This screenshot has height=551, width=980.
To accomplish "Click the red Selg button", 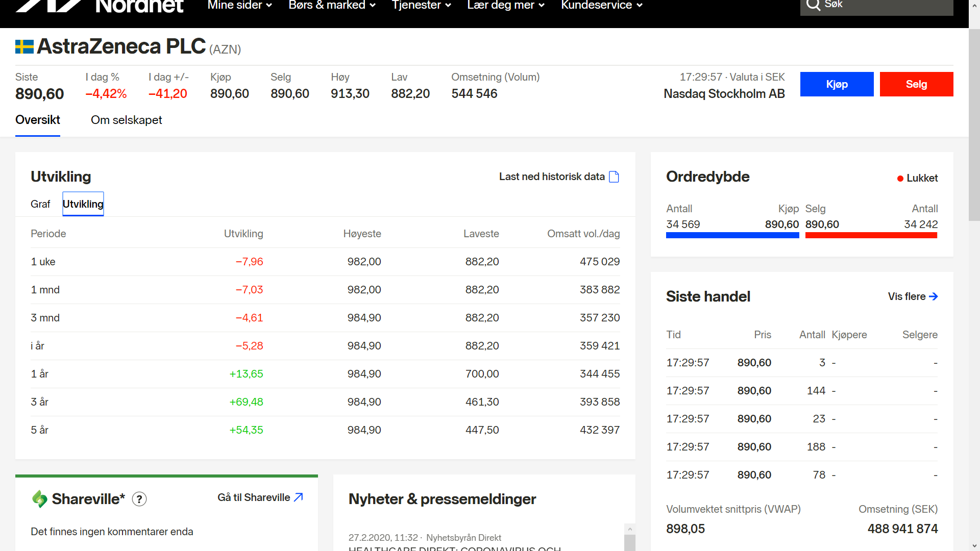I will pyautogui.click(x=917, y=84).
